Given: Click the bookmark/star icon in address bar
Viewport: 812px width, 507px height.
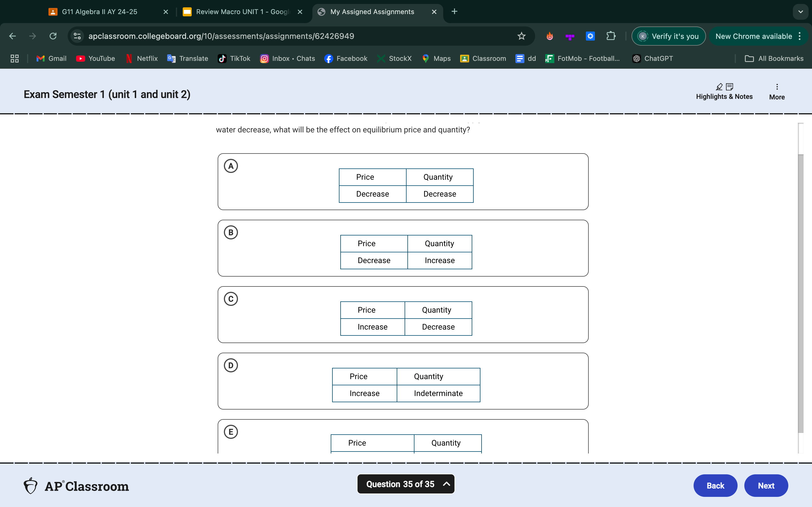Looking at the screenshot, I should tap(522, 36).
